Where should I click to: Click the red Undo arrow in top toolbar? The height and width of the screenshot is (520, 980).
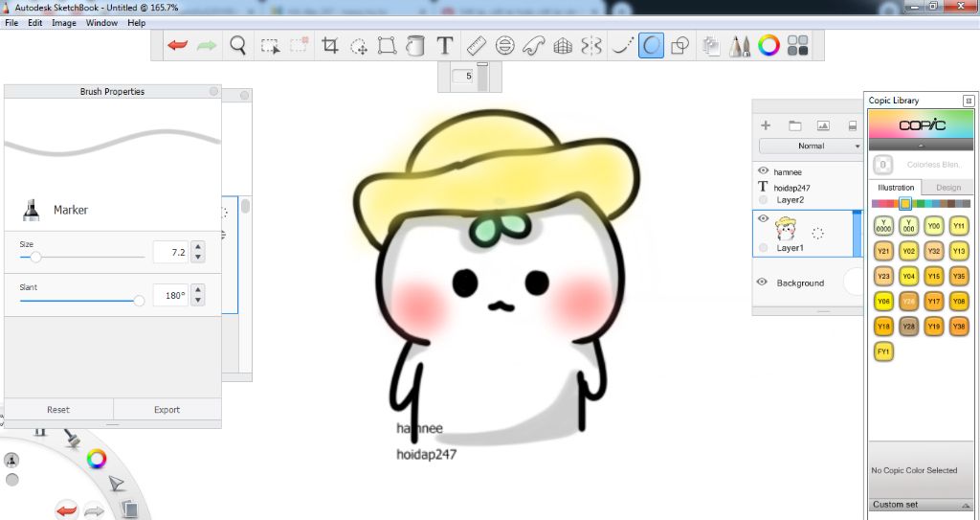pyautogui.click(x=178, y=46)
